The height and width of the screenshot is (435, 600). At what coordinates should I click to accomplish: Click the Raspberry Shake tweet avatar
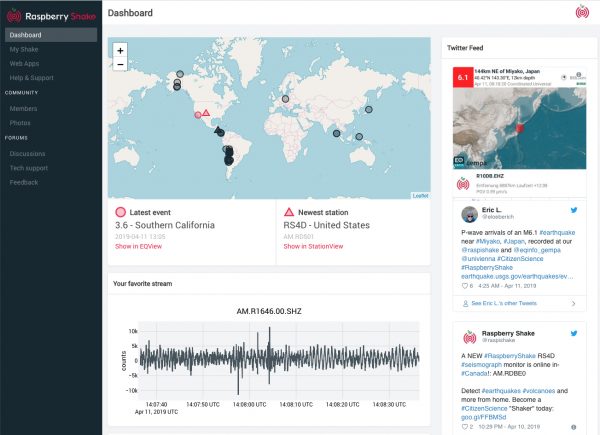(x=470, y=337)
